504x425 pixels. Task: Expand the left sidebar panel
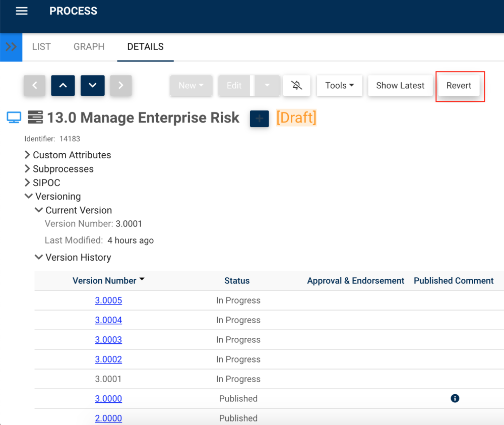point(11,47)
